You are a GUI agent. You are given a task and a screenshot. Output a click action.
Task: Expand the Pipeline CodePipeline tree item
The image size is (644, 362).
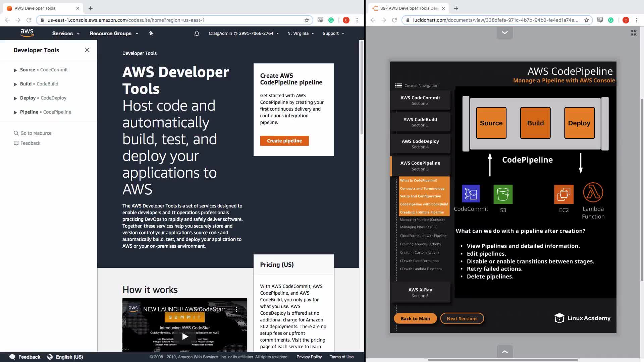15,112
